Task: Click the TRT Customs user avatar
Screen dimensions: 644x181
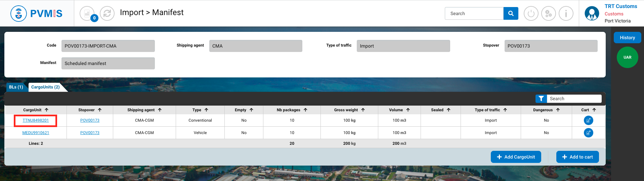Action: [592, 13]
